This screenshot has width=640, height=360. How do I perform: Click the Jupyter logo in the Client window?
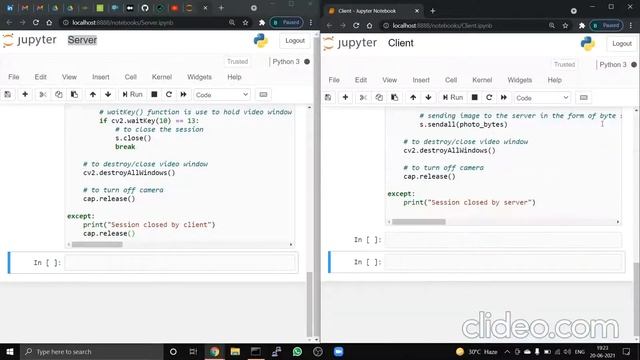[x=350, y=43]
